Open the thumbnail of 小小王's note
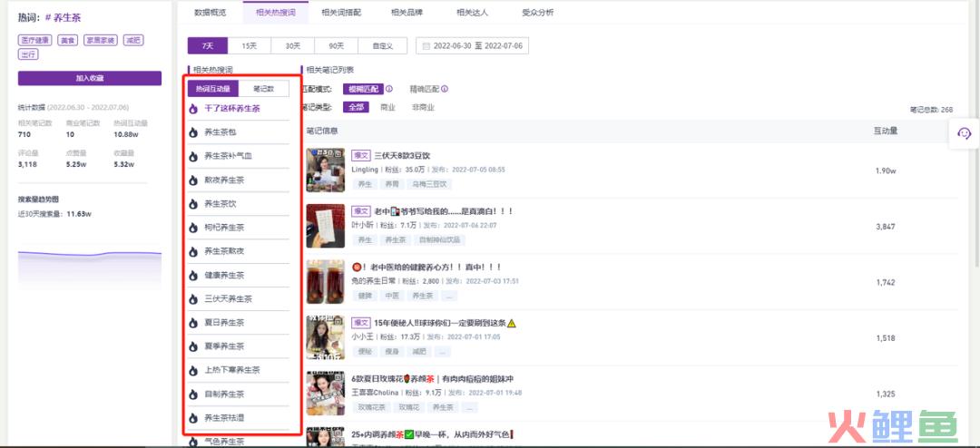980x448 pixels. [326, 337]
